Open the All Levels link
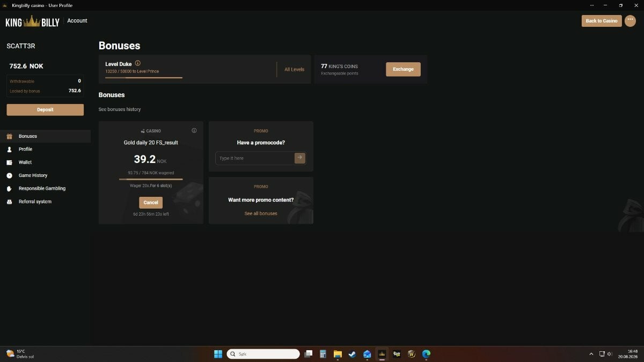 tap(294, 69)
